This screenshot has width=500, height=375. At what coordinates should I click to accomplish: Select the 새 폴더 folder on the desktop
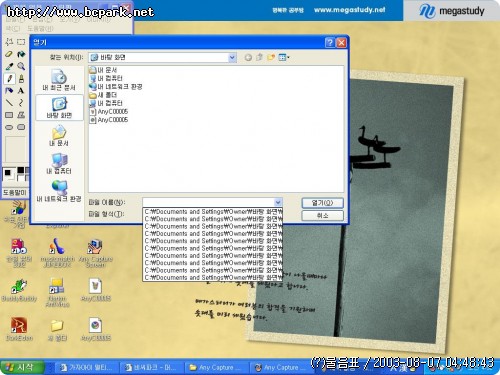(57, 329)
